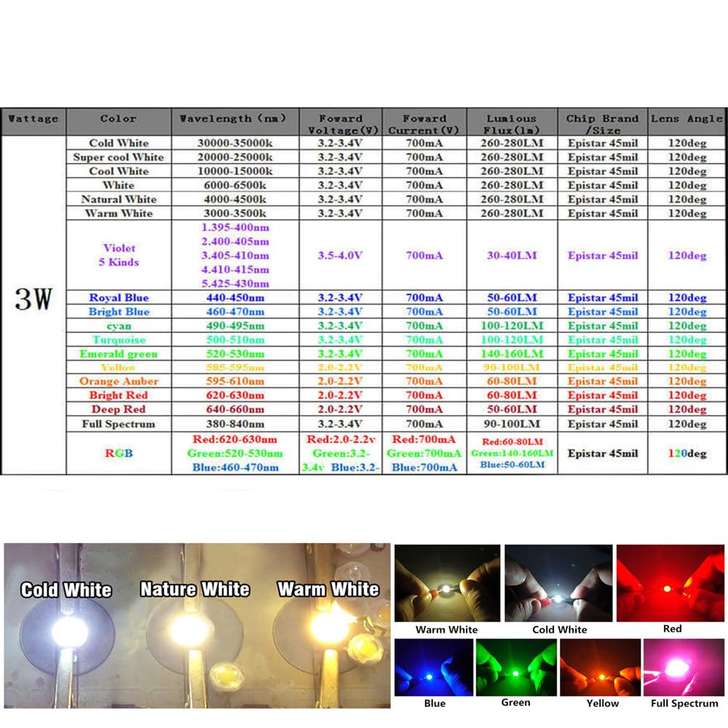The image size is (728, 728).
Task: Select the 'cyan' color cell
Action: tap(119, 326)
